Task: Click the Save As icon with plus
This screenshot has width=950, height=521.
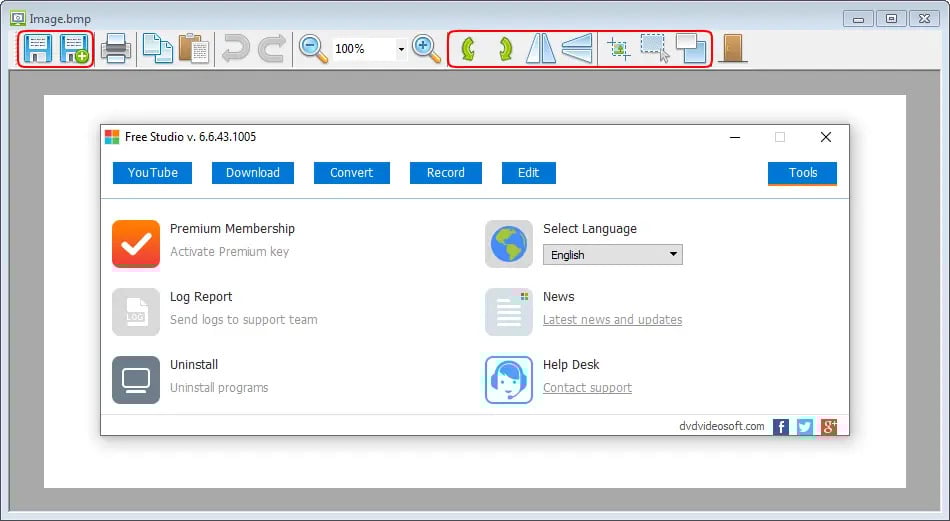Action: 74,48
